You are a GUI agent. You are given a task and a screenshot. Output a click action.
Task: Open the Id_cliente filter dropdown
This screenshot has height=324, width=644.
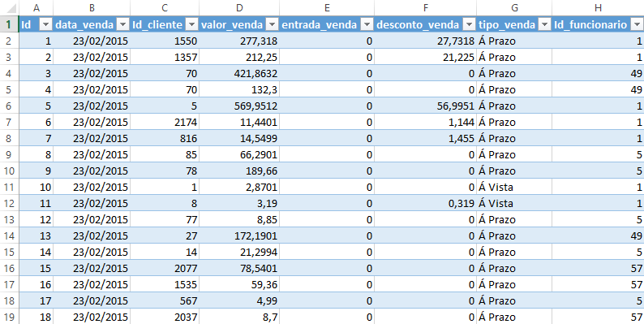point(191,25)
